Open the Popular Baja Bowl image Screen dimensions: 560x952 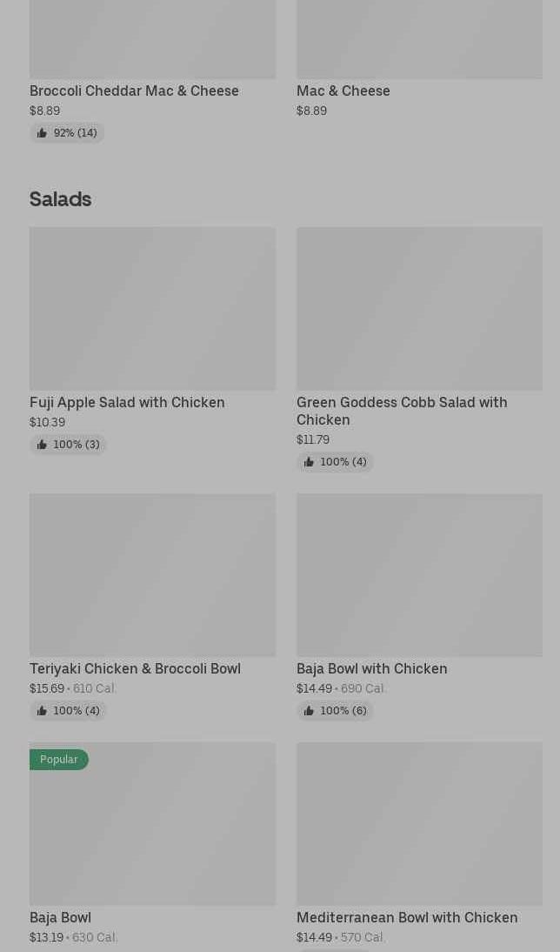tap(152, 835)
